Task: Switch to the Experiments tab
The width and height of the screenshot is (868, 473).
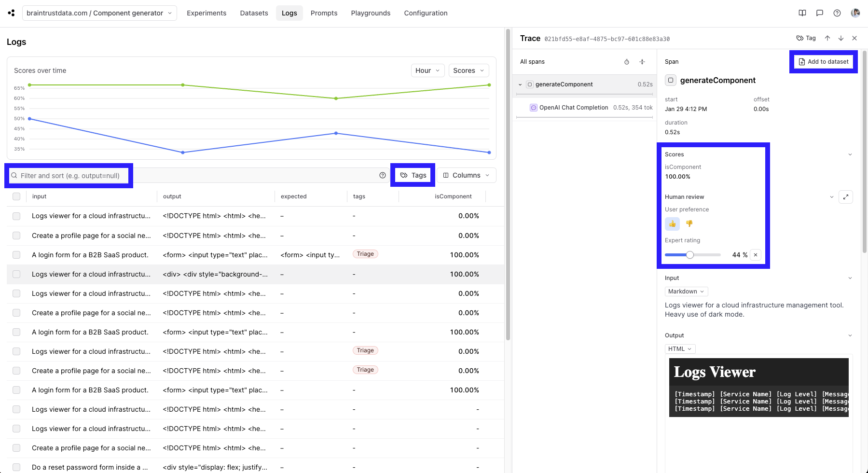Action: [x=207, y=13]
